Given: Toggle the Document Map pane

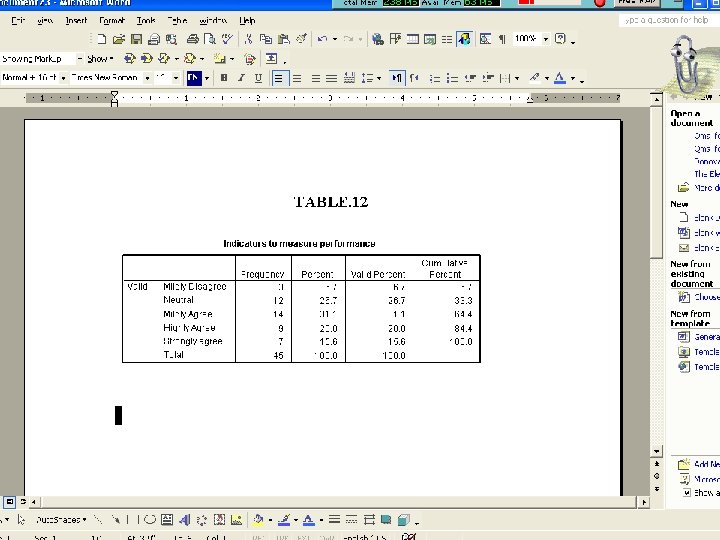Looking at the screenshot, I should [x=485, y=39].
